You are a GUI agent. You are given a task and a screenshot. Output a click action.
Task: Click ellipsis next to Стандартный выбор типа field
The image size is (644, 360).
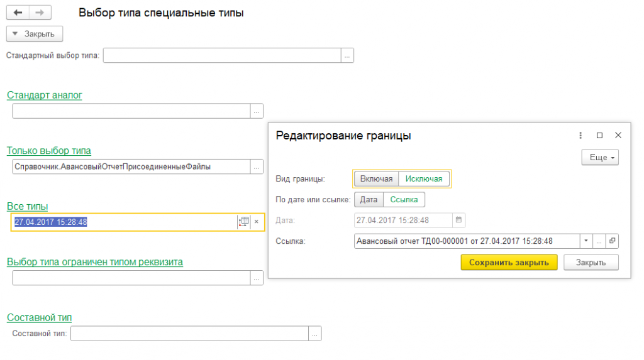pyautogui.click(x=347, y=55)
